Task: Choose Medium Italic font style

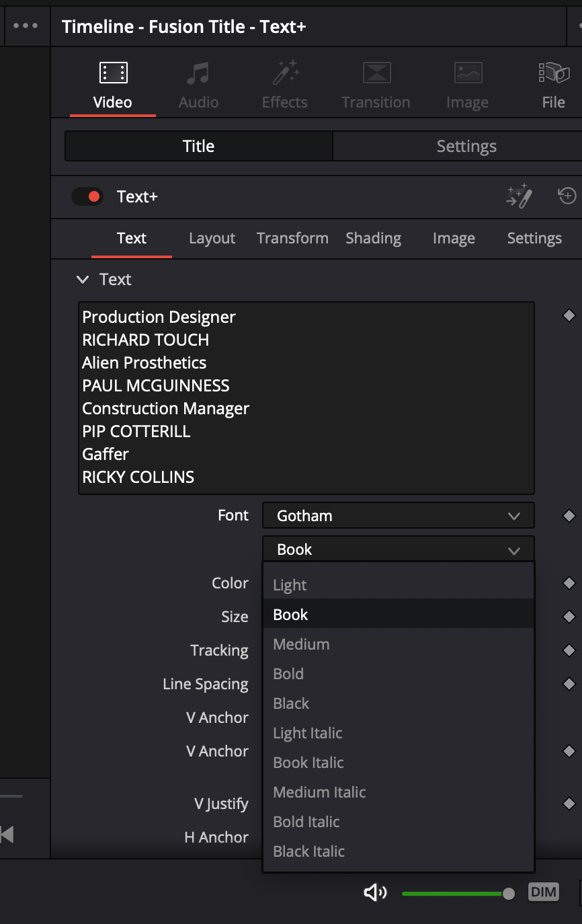Action: coord(399,792)
